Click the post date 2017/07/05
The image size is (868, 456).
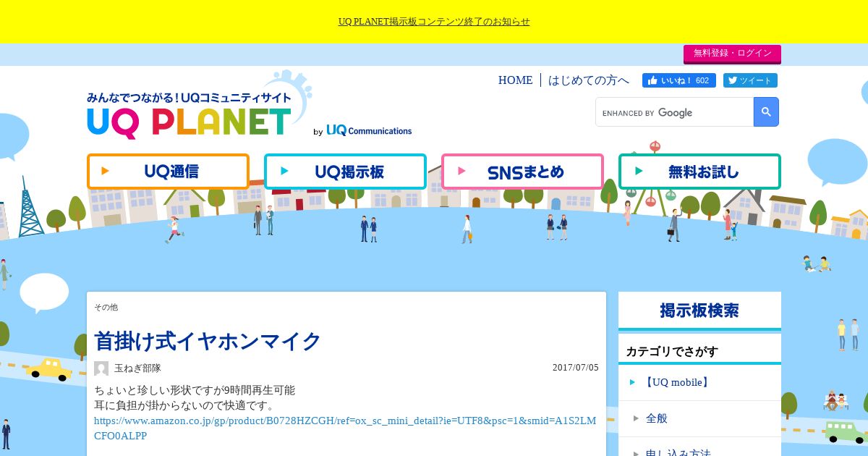tap(576, 368)
